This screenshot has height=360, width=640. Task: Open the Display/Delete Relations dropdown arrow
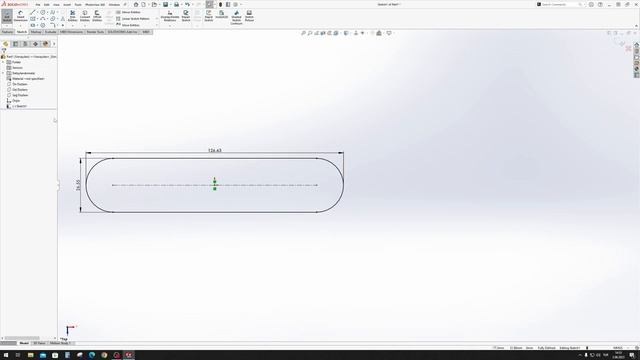170,26
